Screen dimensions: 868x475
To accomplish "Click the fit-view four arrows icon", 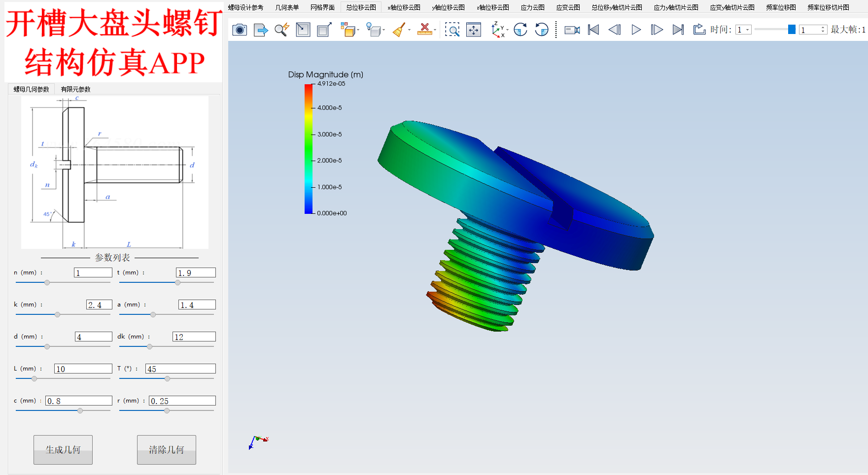I will pyautogui.click(x=474, y=30).
